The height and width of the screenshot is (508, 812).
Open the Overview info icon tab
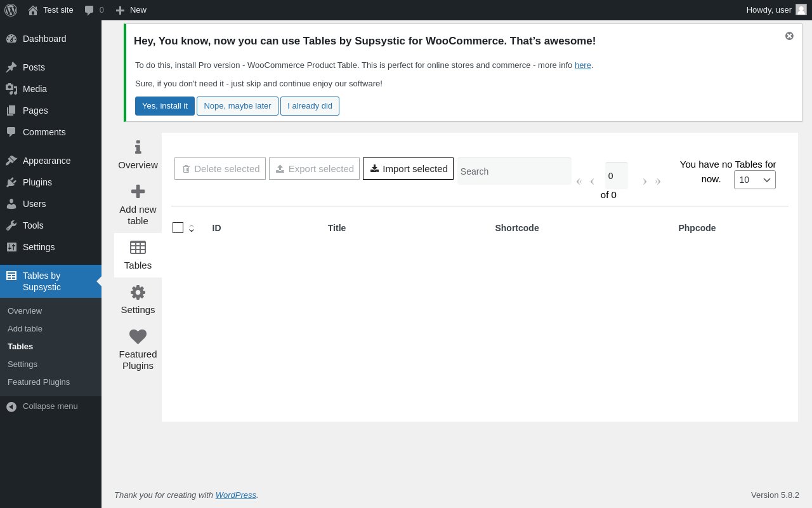[x=138, y=147]
